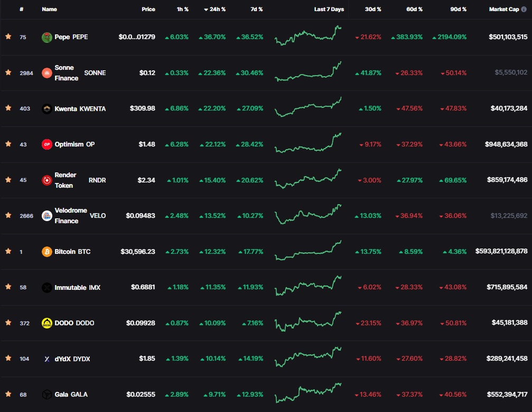The height and width of the screenshot is (412, 532).
Task: Click the Kwenta logo icon
Action: point(47,109)
